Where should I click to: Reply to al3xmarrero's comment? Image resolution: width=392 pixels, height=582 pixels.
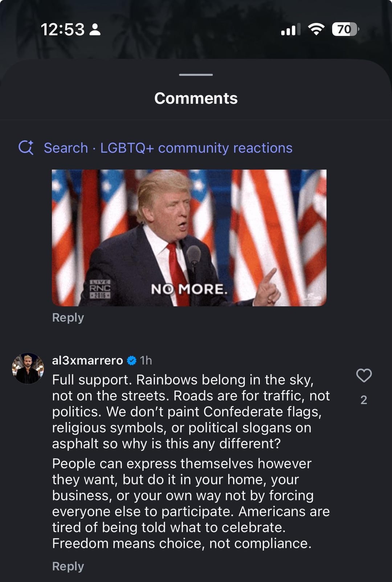point(68,566)
